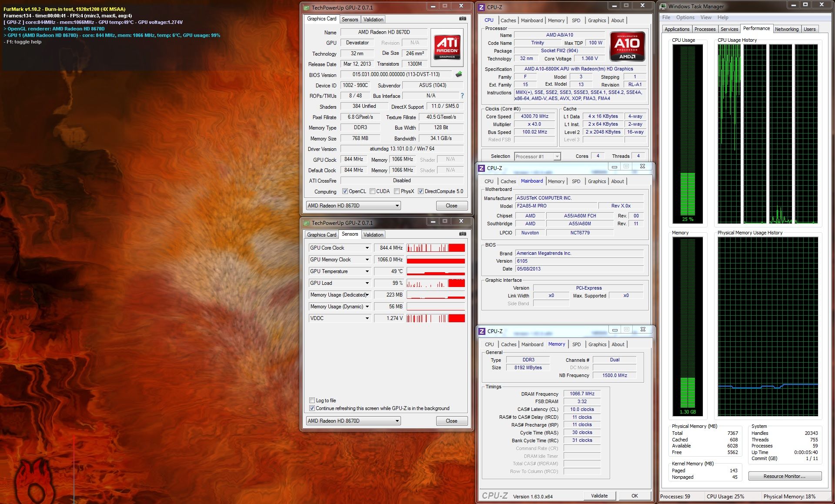Image resolution: width=835 pixels, height=504 pixels.
Task: Click the screenshot camera icon in top GPU-Z window
Action: click(x=463, y=19)
